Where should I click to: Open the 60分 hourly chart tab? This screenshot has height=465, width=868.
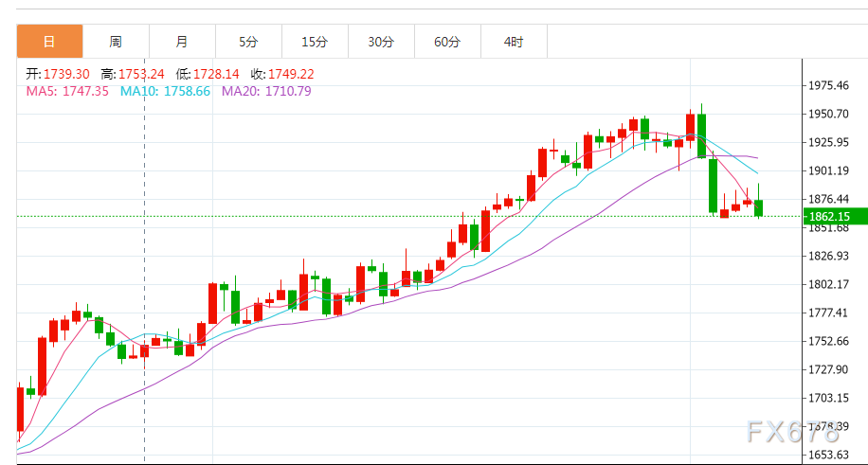coord(447,42)
